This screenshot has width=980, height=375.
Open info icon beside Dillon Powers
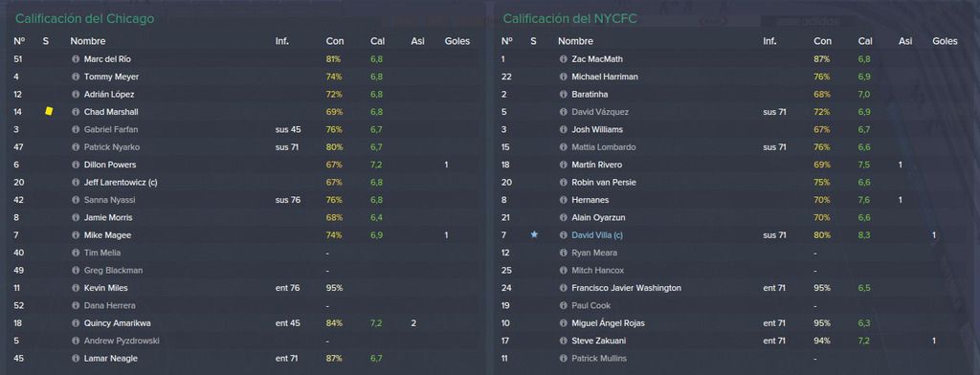[x=77, y=165]
